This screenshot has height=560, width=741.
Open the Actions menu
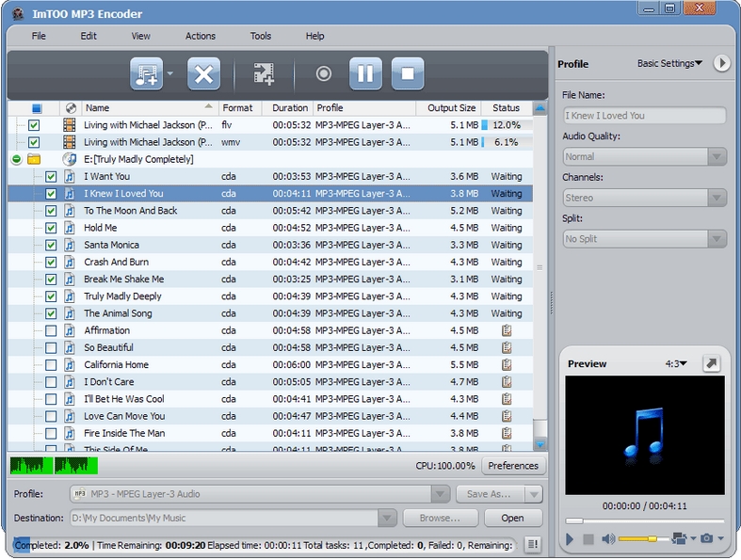pyautogui.click(x=200, y=36)
